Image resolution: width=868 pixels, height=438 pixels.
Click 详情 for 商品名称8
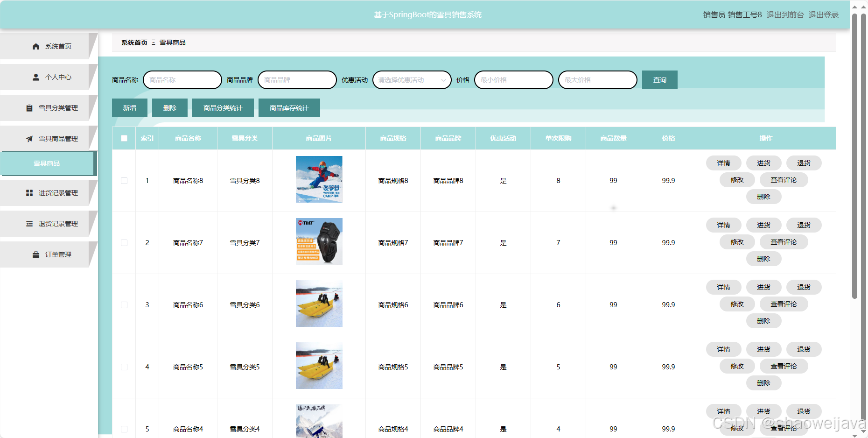pos(723,163)
